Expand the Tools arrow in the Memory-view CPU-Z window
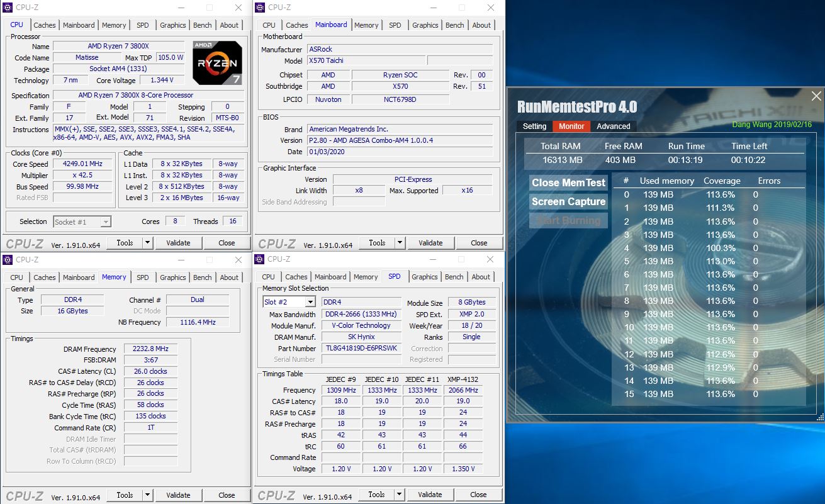 [x=148, y=495]
